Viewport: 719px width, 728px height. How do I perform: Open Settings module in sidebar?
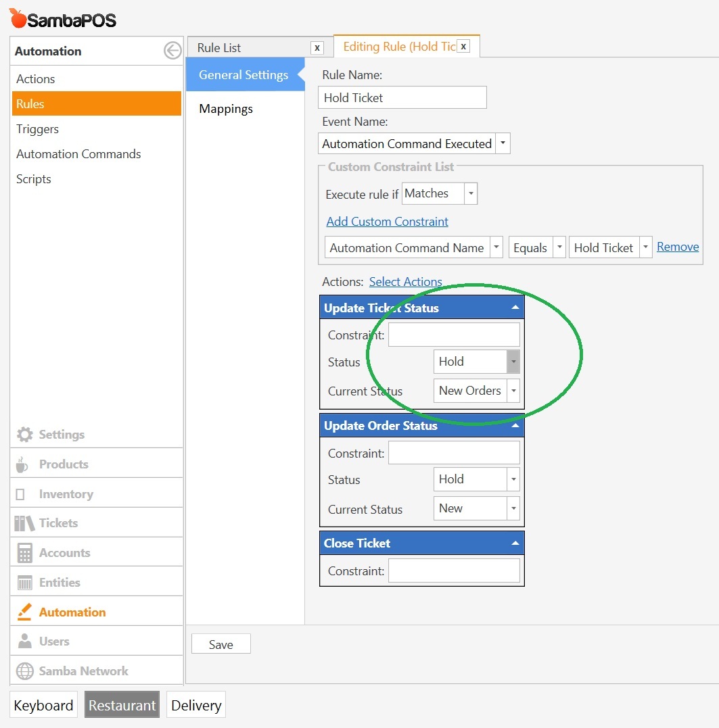tap(97, 434)
